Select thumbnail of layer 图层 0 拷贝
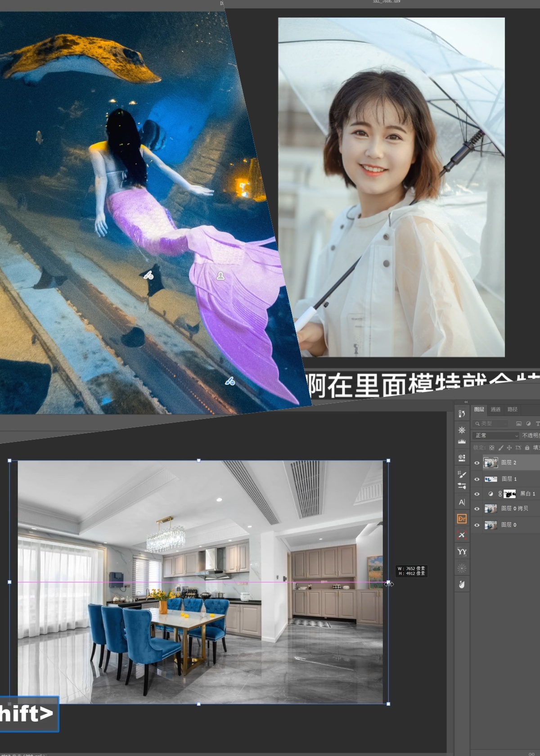The image size is (540, 756). (490, 508)
